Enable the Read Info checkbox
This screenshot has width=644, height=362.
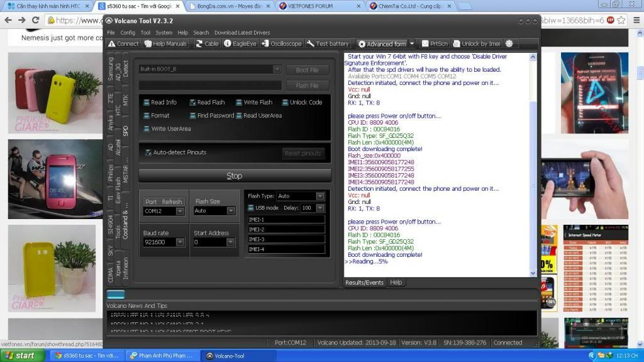point(147,103)
